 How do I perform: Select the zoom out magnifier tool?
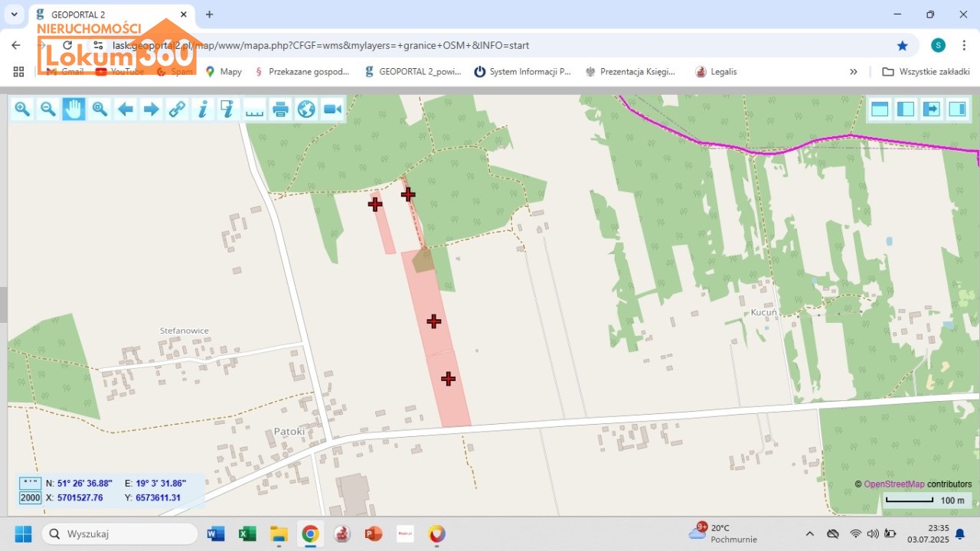click(x=48, y=109)
